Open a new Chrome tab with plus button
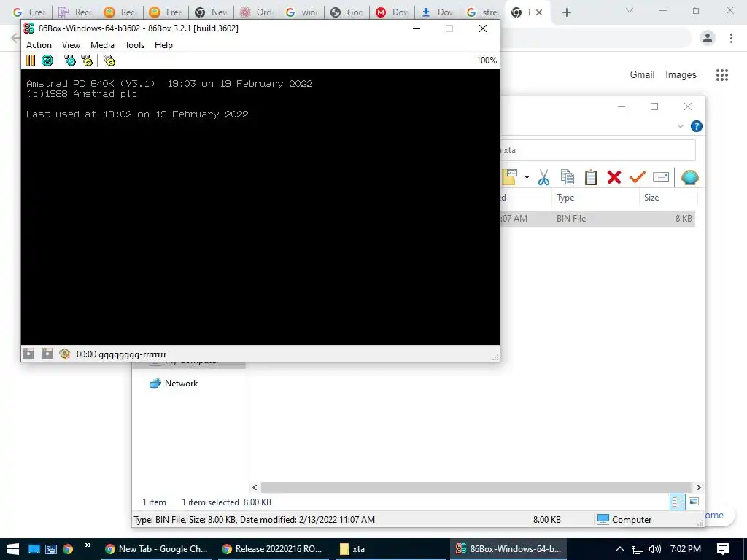The height and width of the screenshot is (560, 747). 566,13
